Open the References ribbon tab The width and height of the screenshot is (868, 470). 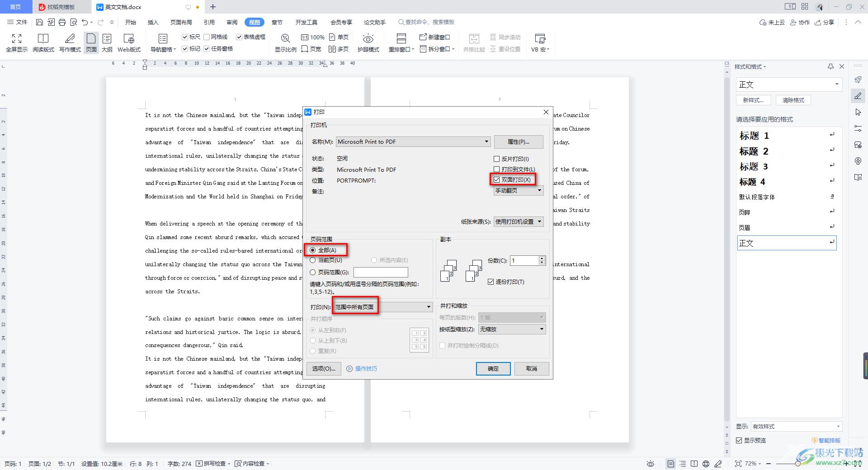pos(209,22)
